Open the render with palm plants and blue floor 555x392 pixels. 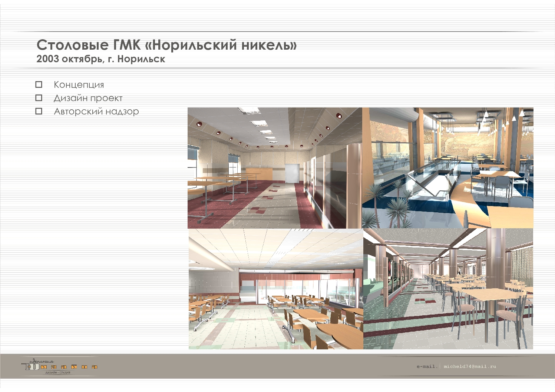tap(448, 168)
